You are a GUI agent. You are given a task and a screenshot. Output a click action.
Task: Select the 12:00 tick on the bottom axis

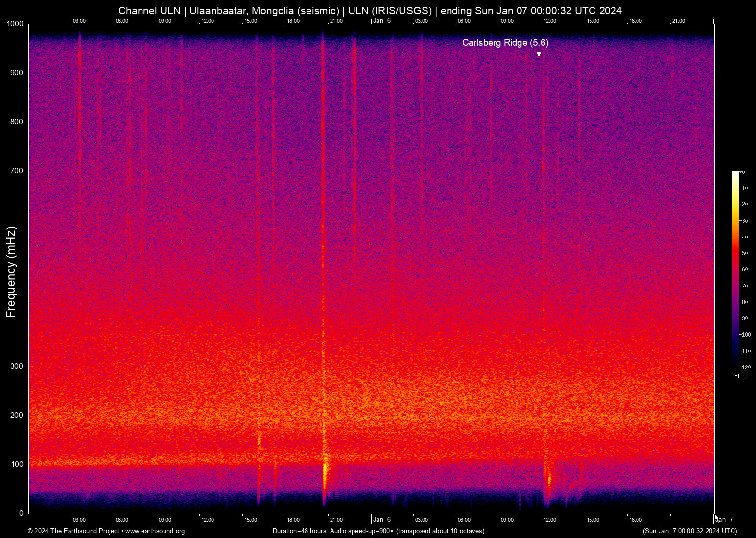click(208, 520)
